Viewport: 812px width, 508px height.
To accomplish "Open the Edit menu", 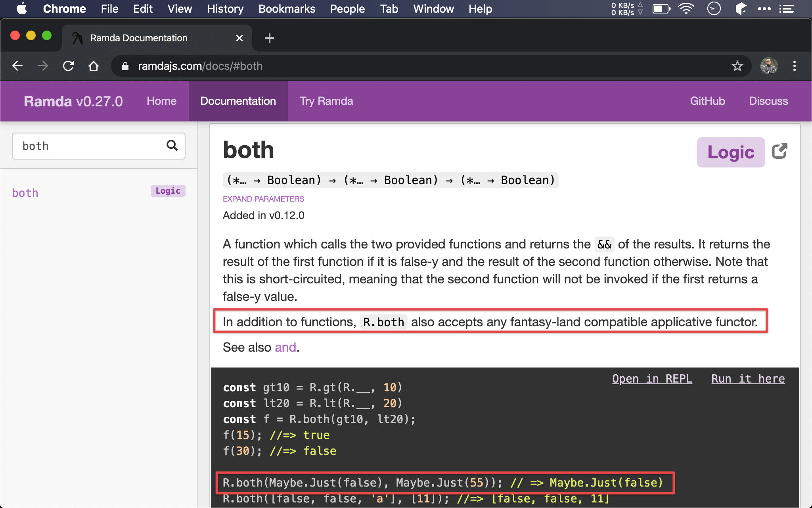I will pos(143,9).
